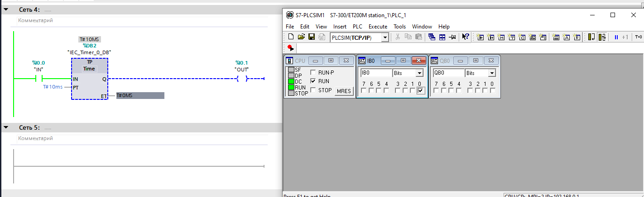The width and height of the screenshot is (644, 197).
Task: Toggle bit 7 checkbox in the IB0 window
Action: pos(364,91)
